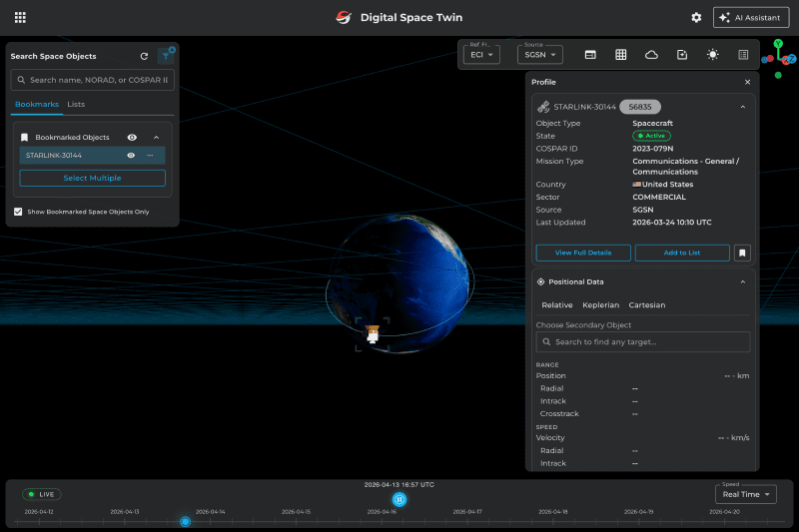Click the 2026-04-19 timeline tick label
The image size is (799, 532).
[638, 512]
